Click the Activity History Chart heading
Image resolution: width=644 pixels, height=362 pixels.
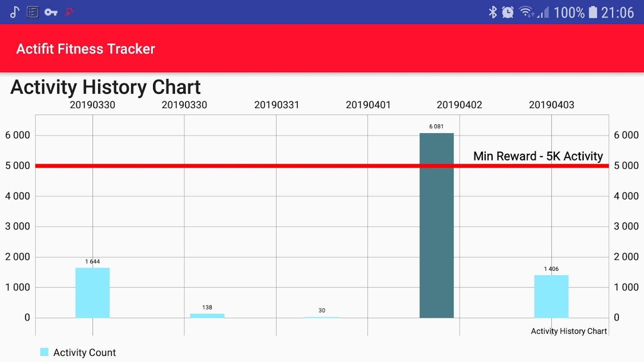tap(106, 87)
